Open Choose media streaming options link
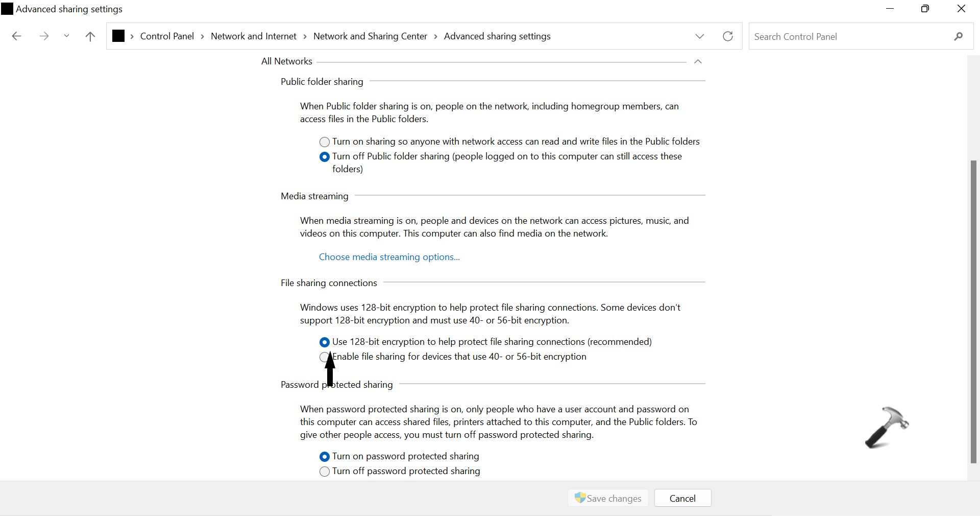This screenshot has height=516, width=980. [x=389, y=257]
